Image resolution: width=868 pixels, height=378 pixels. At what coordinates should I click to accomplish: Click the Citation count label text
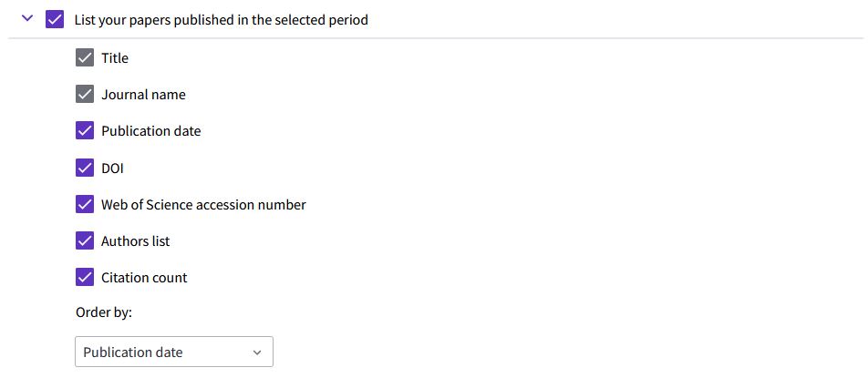tap(144, 278)
